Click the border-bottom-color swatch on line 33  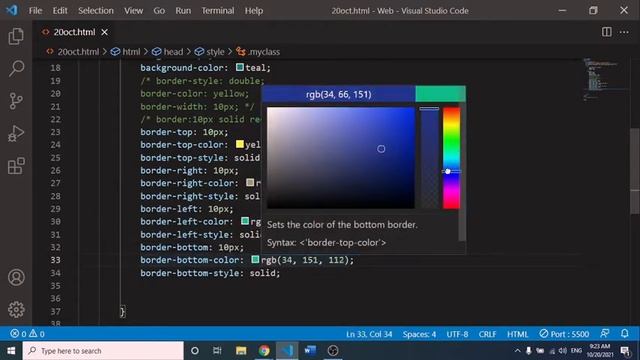pos(256,259)
